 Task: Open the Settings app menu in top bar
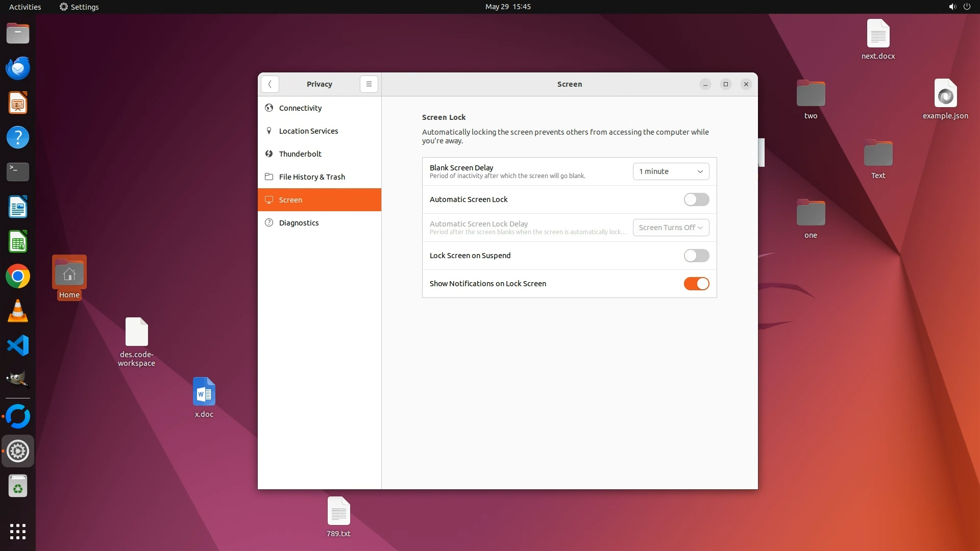pyautogui.click(x=79, y=7)
